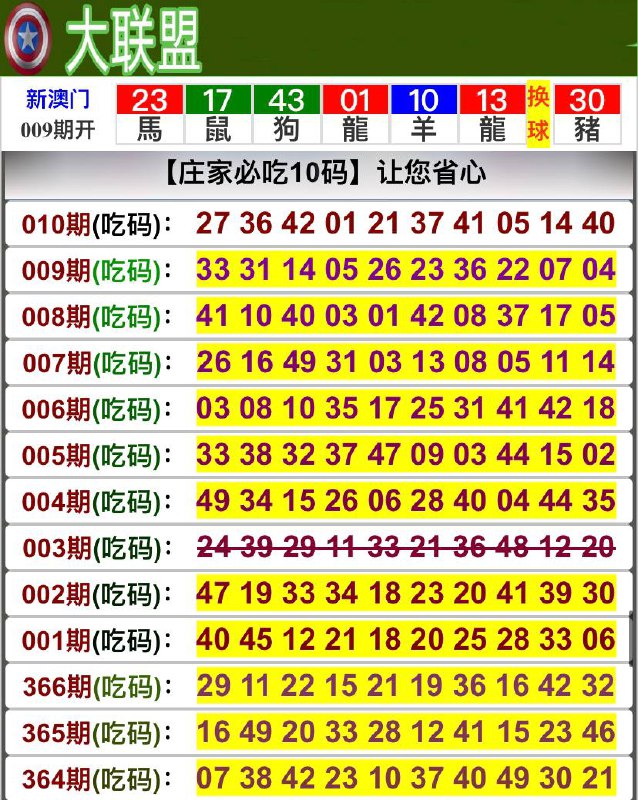Click number 47 in the 002期 row

pyautogui.click(x=213, y=593)
